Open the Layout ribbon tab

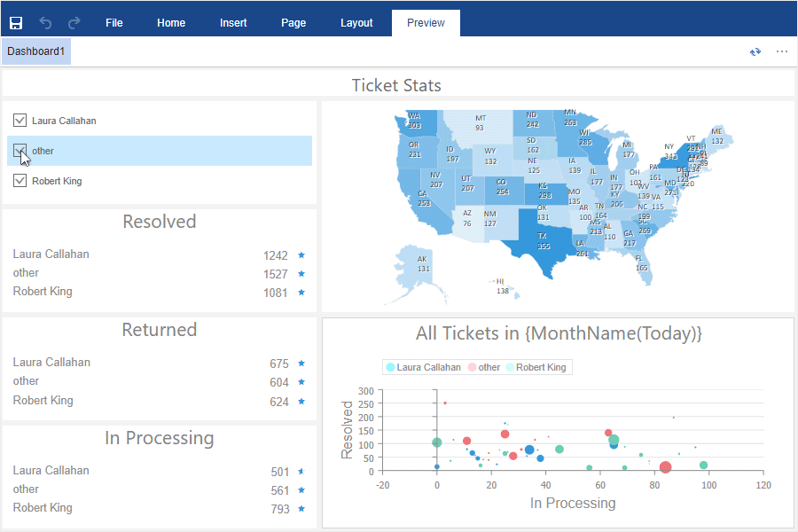356,23
